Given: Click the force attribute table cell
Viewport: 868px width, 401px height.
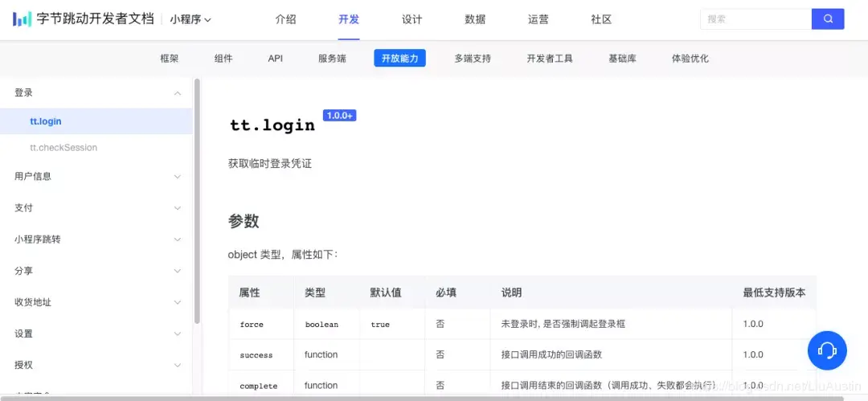Looking at the screenshot, I should [252, 325].
